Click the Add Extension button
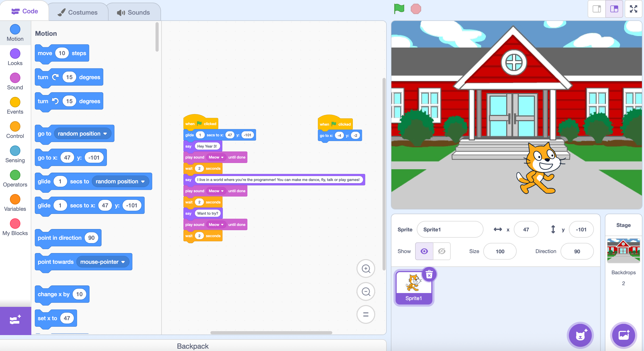The width and height of the screenshot is (644, 351). (x=15, y=320)
